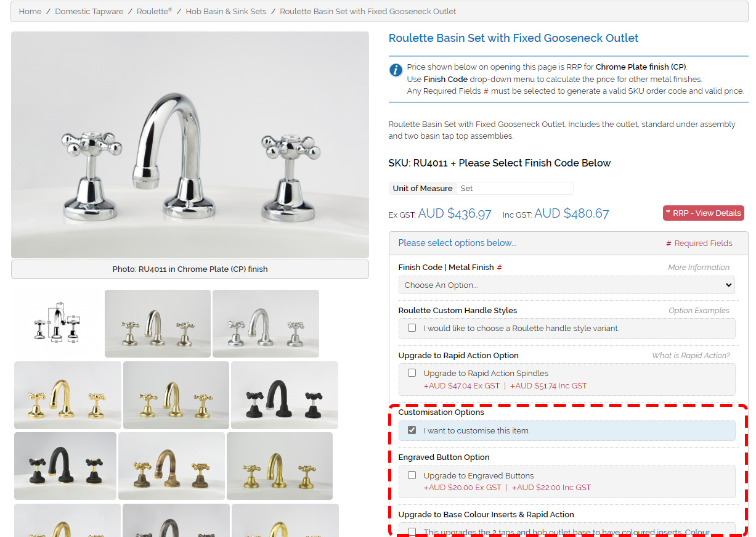Open More Information for metal finish
This screenshot has width=756, height=537.
point(699,268)
